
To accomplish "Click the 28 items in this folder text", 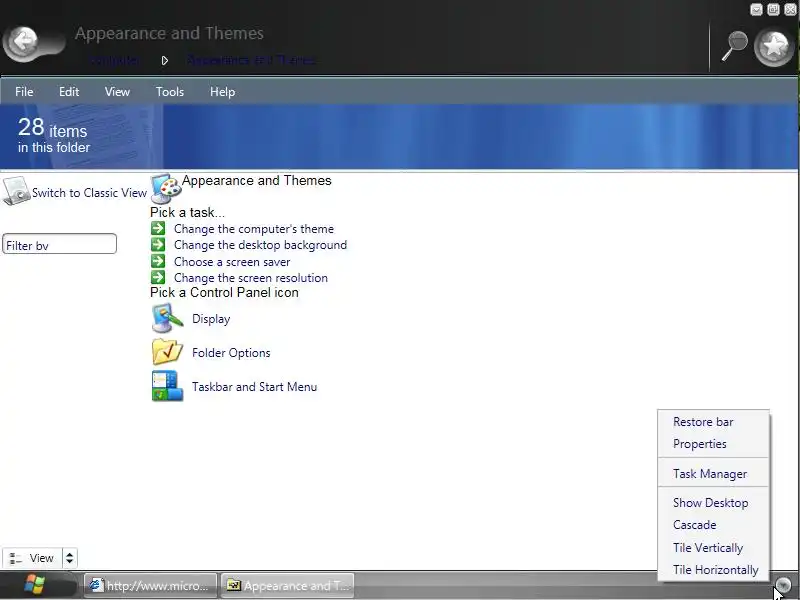I will coord(54,135).
